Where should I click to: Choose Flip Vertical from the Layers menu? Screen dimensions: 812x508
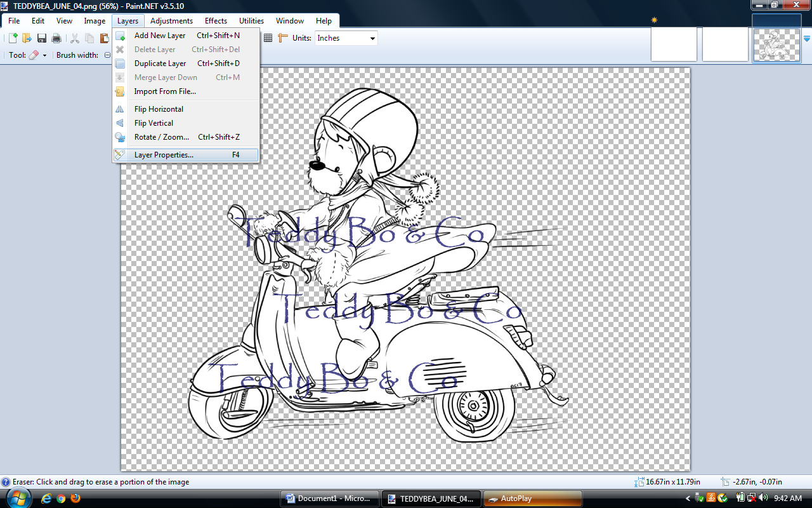click(x=186, y=123)
